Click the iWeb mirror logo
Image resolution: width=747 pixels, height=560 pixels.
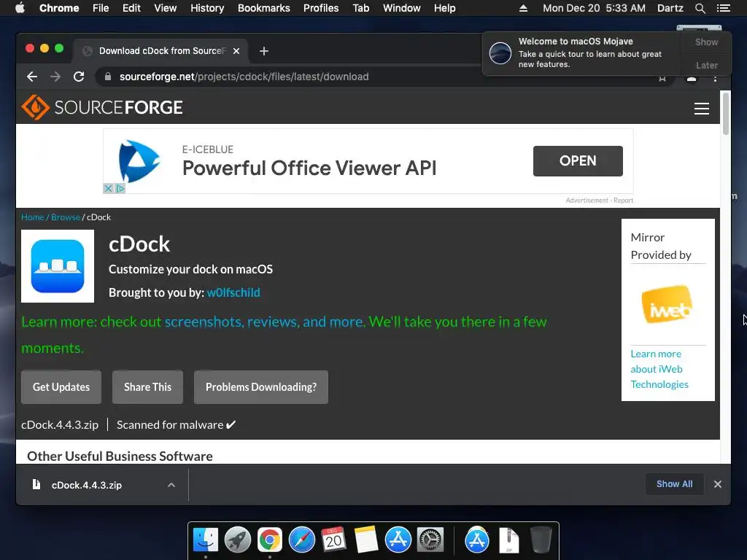(x=667, y=305)
